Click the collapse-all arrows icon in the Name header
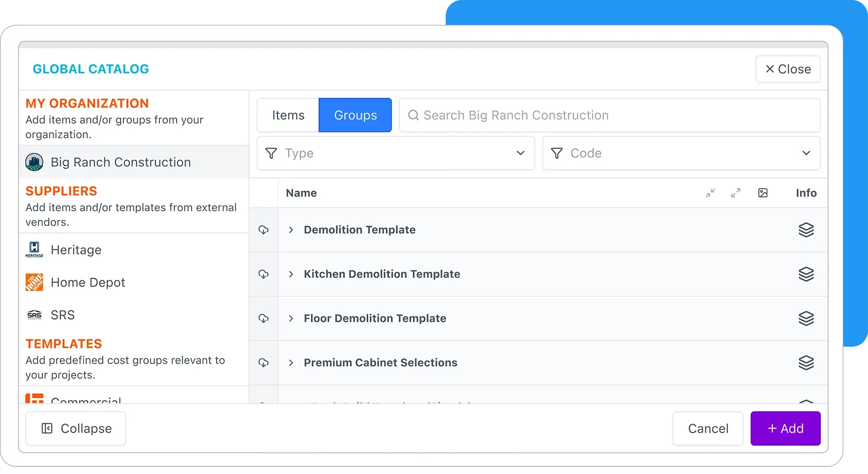 (x=710, y=193)
